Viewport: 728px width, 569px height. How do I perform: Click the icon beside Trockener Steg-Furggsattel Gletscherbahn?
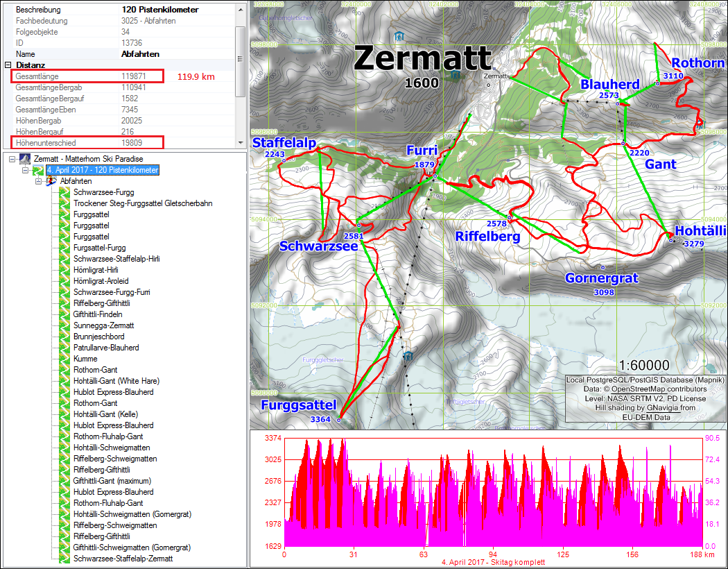click(x=64, y=203)
